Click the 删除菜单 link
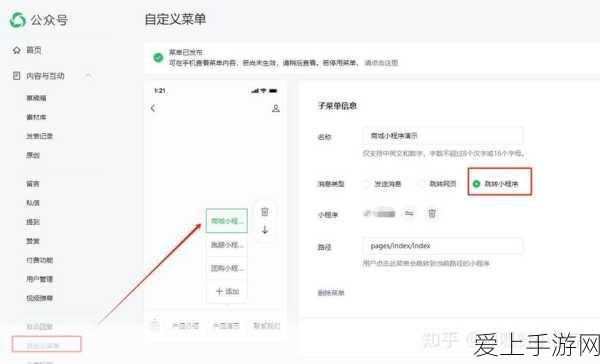The width and height of the screenshot is (600, 364). [x=331, y=293]
